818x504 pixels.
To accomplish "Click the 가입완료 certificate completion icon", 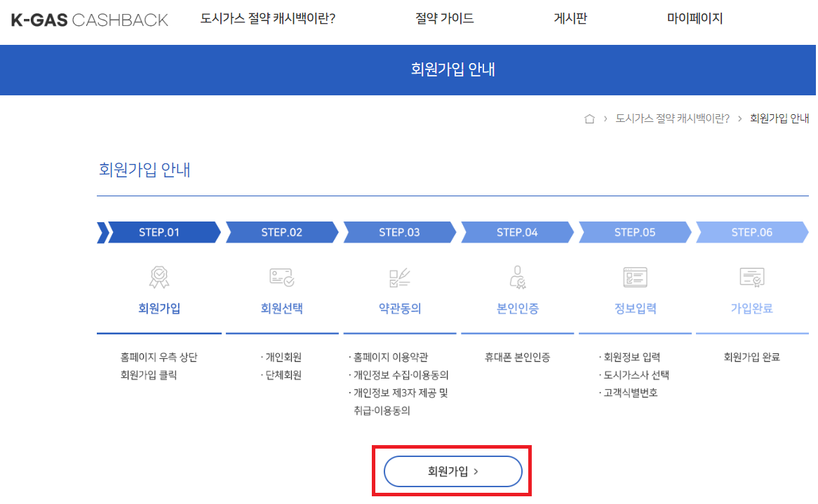I will (x=752, y=276).
